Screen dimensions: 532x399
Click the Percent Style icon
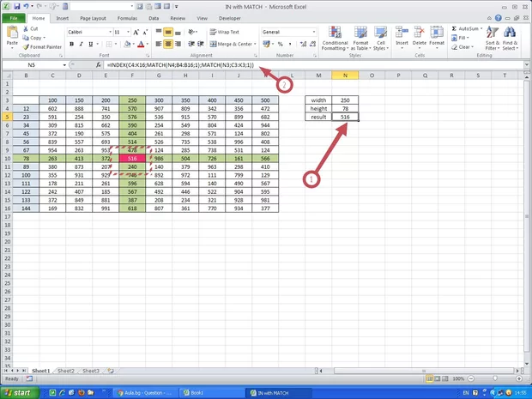tap(281, 44)
